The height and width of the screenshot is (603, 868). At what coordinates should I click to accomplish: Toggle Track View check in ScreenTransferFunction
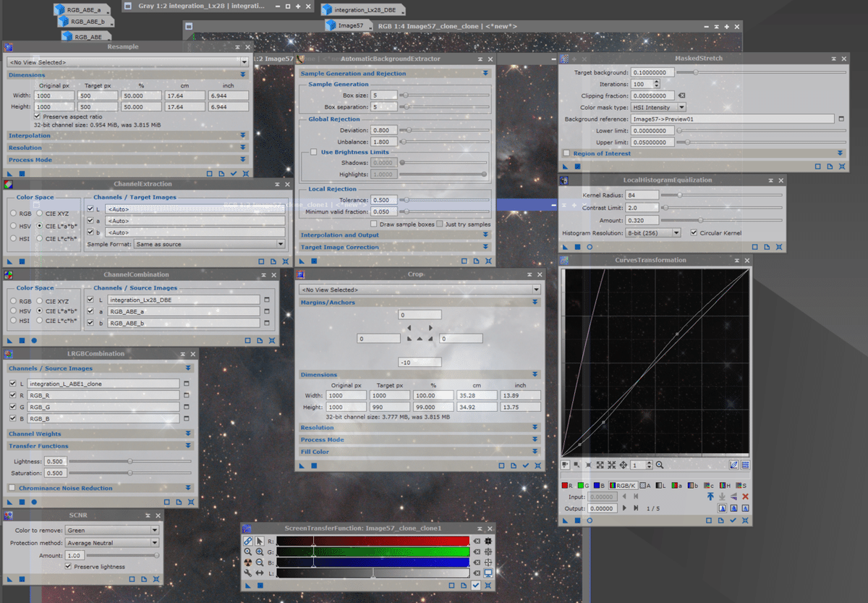coord(476,585)
